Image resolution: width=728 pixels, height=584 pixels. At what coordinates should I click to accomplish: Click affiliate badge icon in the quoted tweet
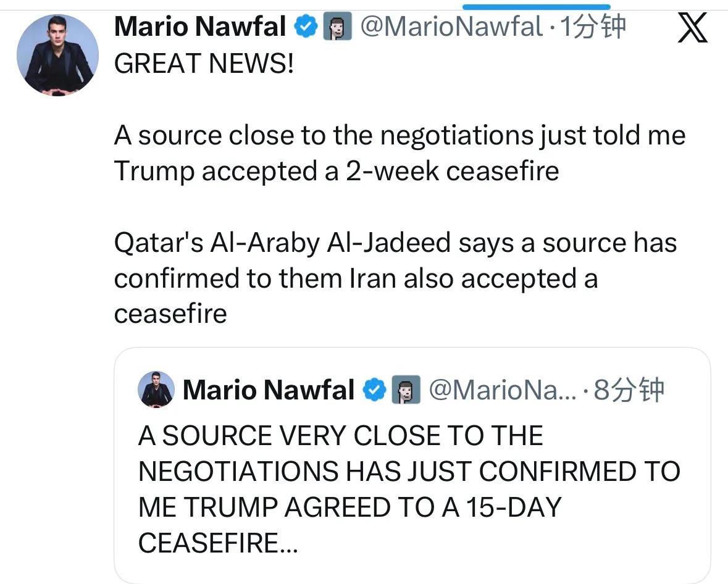pyautogui.click(x=406, y=391)
